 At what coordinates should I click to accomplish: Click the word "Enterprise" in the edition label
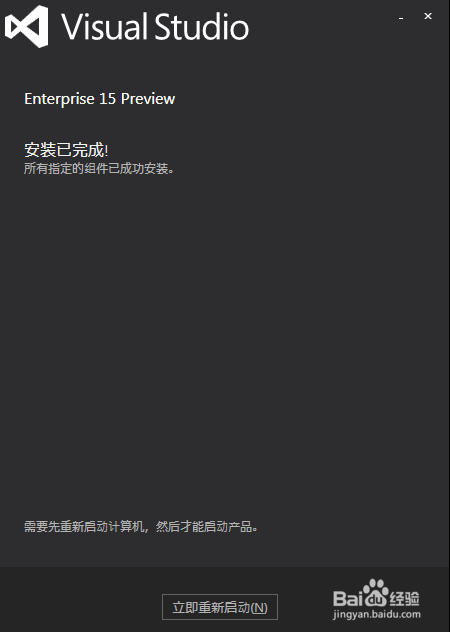point(59,99)
